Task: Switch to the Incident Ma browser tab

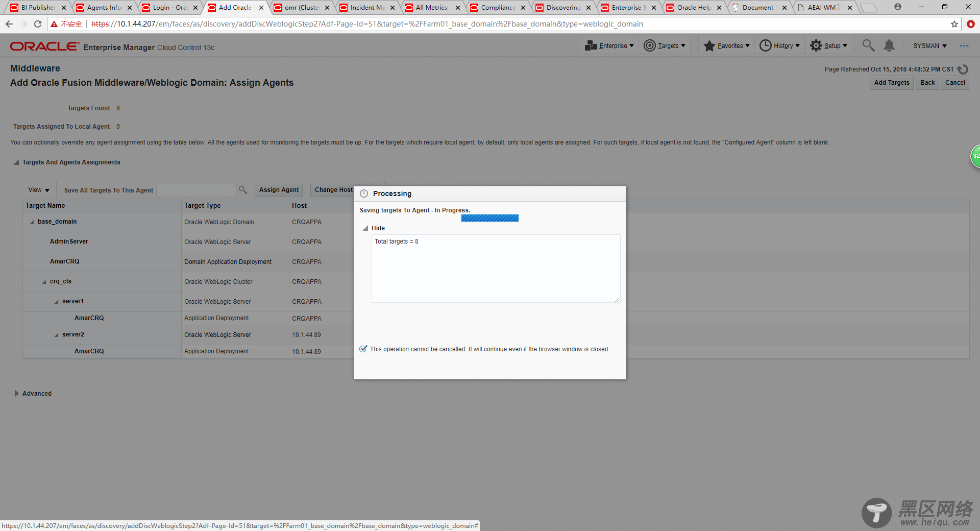Action: click(x=367, y=8)
